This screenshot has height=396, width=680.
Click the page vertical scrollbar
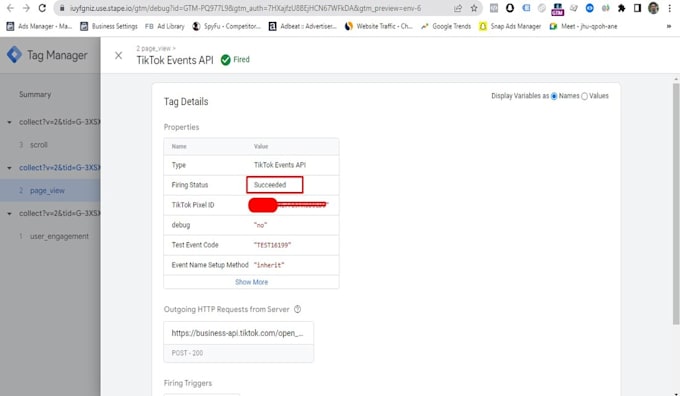676,204
